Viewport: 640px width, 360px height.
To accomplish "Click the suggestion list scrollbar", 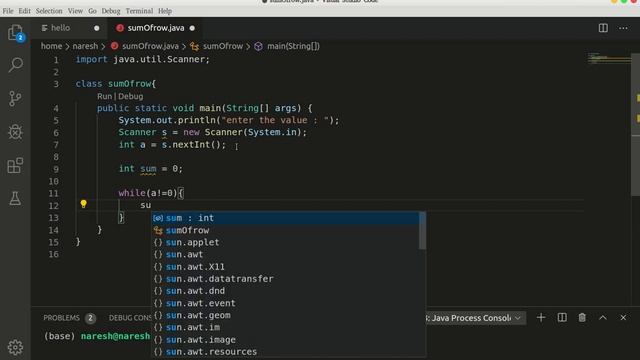I will (x=422, y=231).
